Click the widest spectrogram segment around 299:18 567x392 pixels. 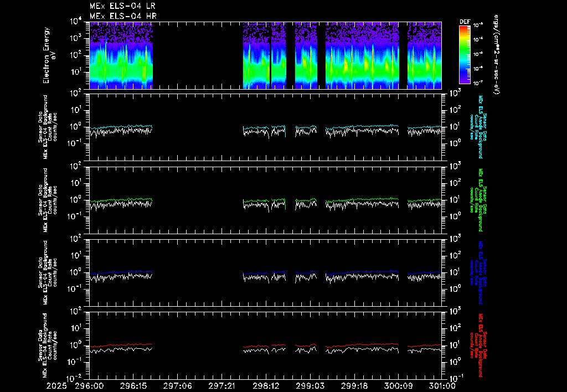tap(362, 55)
